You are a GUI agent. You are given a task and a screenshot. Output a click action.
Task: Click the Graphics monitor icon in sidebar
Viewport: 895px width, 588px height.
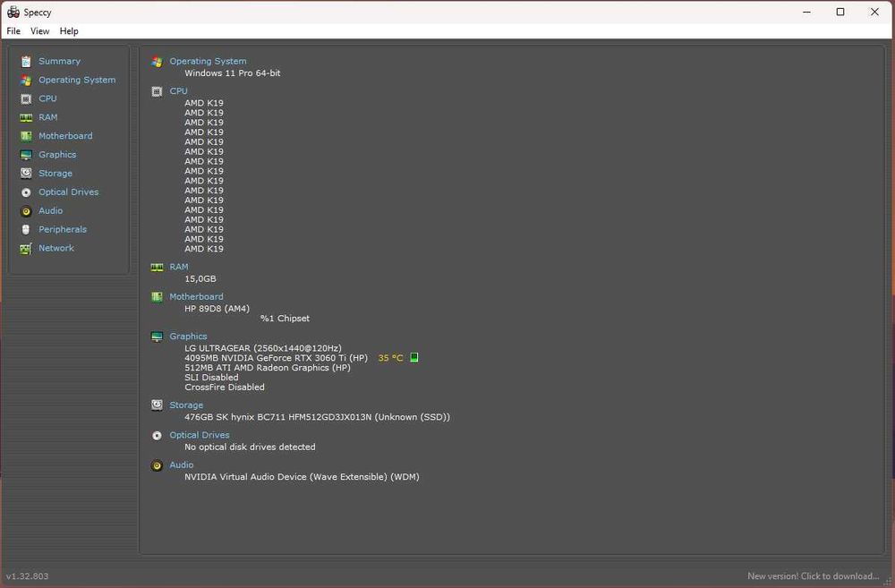coord(26,155)
